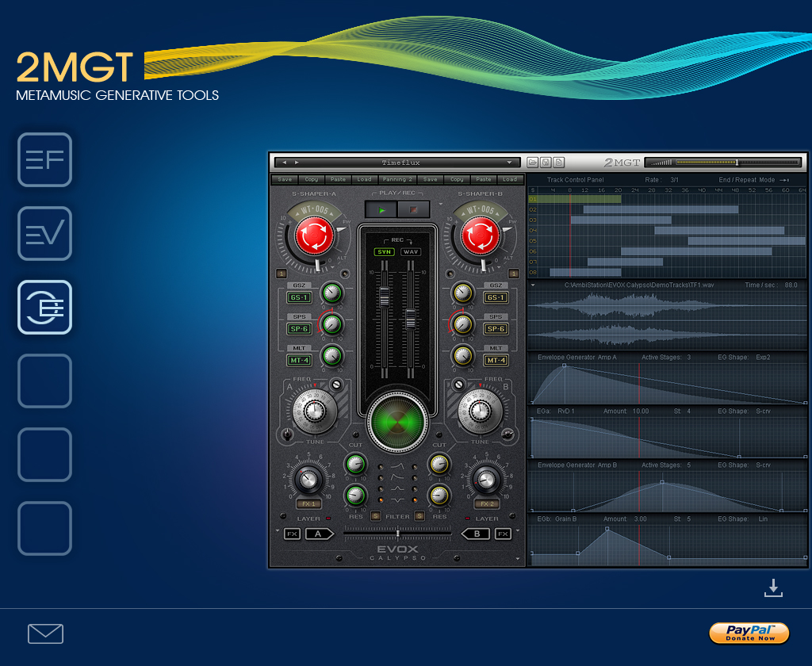Click the A/B layer crossfade slider
This screenshot has width=812, height=666.
397,534
